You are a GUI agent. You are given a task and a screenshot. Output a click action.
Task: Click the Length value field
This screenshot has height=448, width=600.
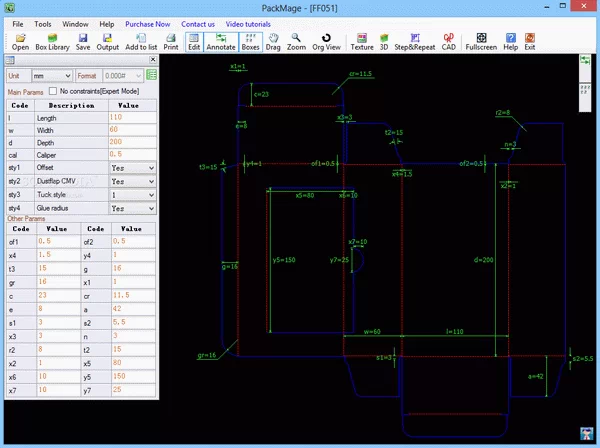pyautogui.click(x=130, y=117)
